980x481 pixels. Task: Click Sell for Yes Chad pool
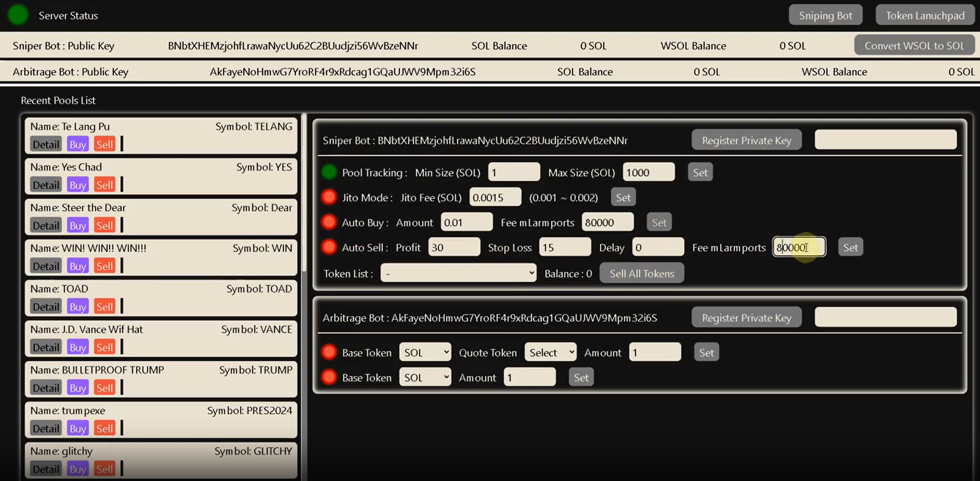click(105, 185)
